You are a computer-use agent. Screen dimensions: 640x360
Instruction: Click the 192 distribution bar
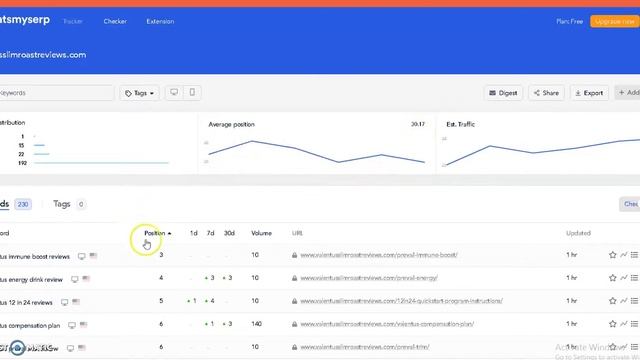click(x=101, y=163)
